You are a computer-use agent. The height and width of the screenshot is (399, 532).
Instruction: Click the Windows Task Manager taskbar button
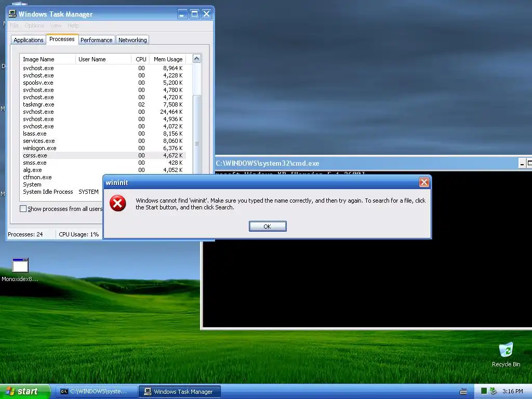tap(180, 392)
